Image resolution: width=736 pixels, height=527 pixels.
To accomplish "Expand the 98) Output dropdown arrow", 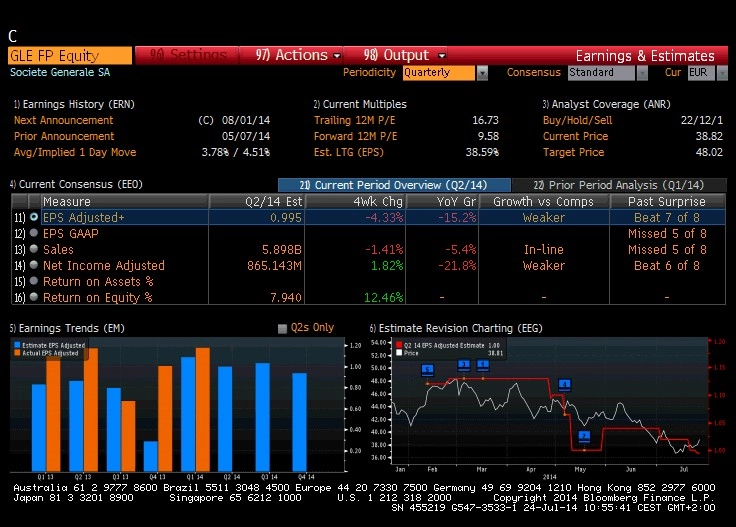I will coord(442,56).
